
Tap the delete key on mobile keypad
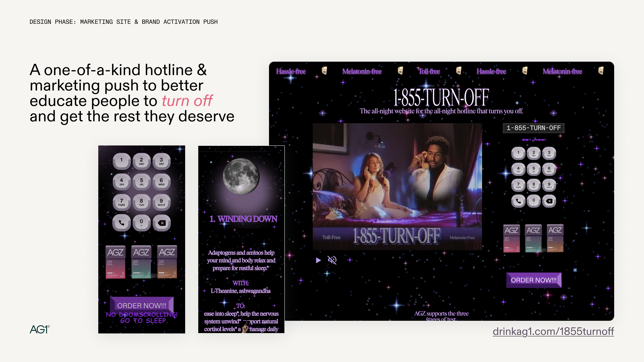[162, 223]
